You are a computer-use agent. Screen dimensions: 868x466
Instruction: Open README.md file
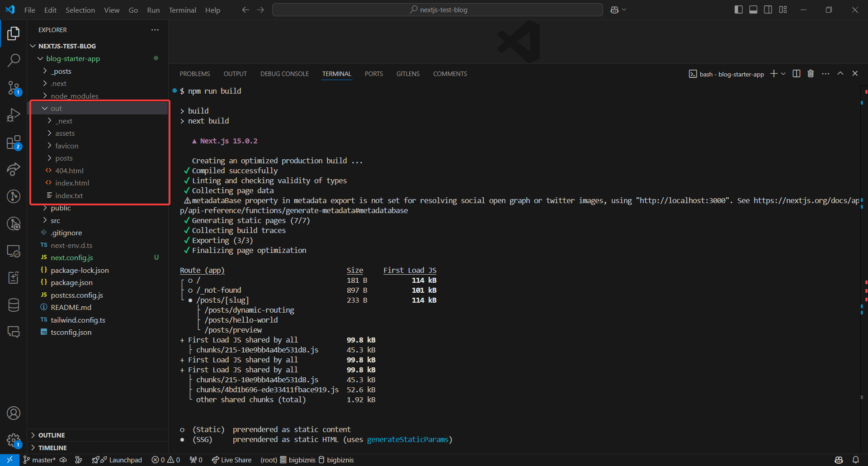[x=71, y=308]
